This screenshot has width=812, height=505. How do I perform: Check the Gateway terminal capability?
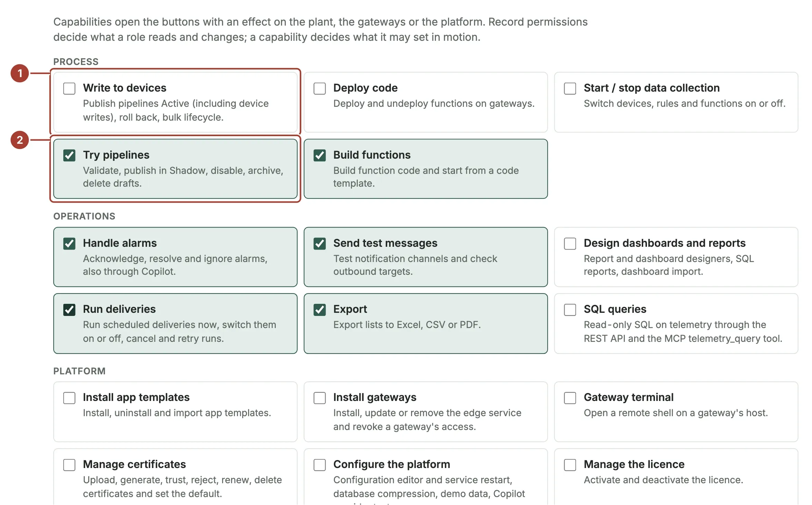pyautogui.click(x=570, y=398)
